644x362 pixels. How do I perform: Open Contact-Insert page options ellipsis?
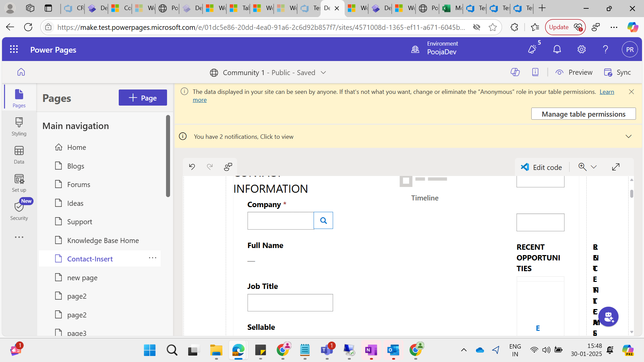coord(153,258)
